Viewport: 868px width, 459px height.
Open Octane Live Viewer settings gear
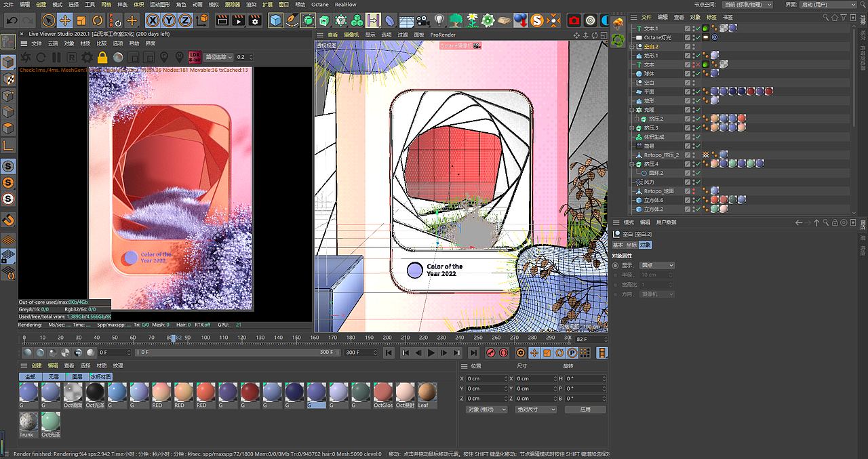(87, 58)
